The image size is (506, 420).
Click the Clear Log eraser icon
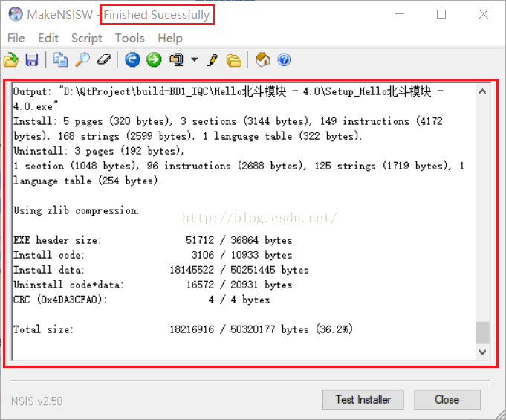coord(104,59)
